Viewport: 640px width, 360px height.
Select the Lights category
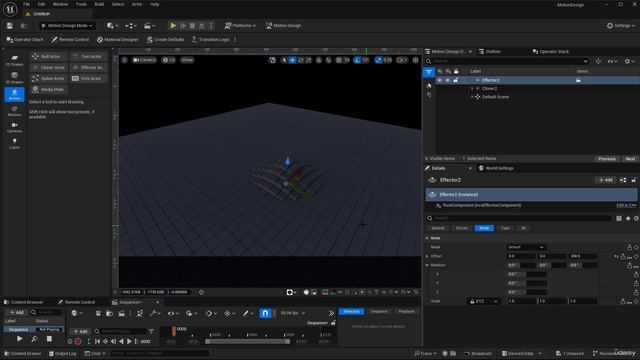(x=14, y=144)
